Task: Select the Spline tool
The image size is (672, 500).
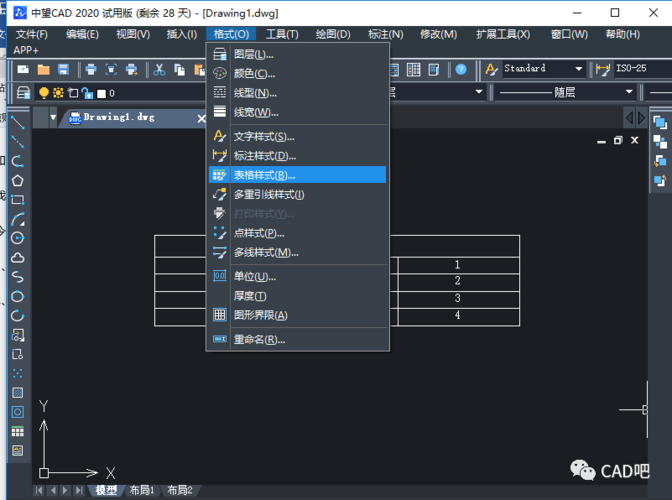Action: [x=18, y=277]
